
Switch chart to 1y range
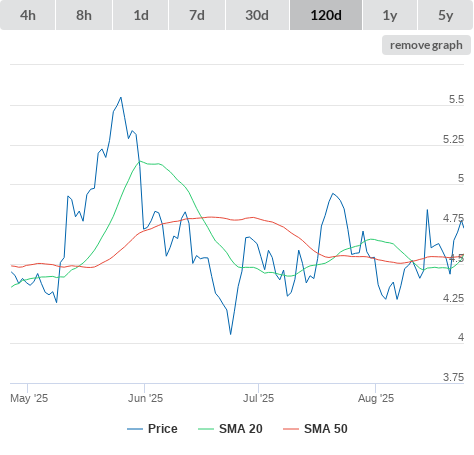(390, 15)
